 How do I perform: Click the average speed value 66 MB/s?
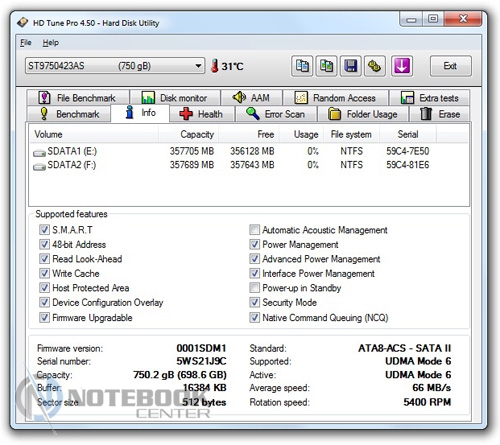[x=431, y=388]
